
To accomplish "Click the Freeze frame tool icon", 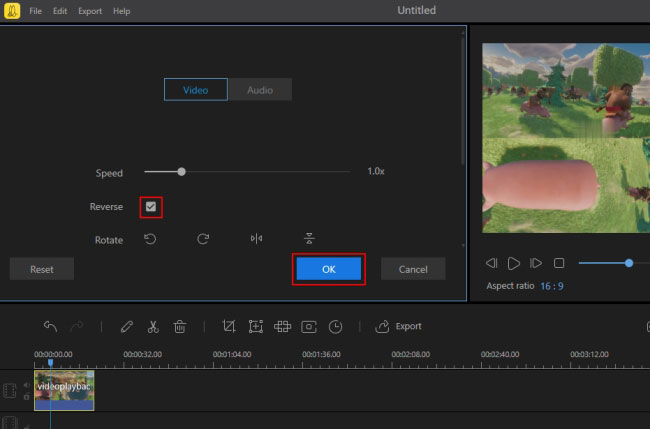I will point(309,327).
